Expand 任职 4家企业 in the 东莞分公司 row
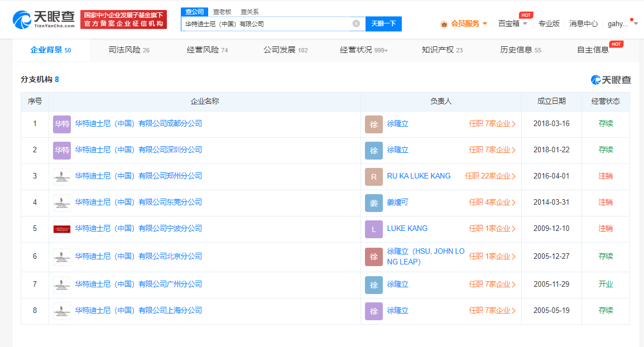The width and height of the screenshot is (644, 347). [492, 203]
